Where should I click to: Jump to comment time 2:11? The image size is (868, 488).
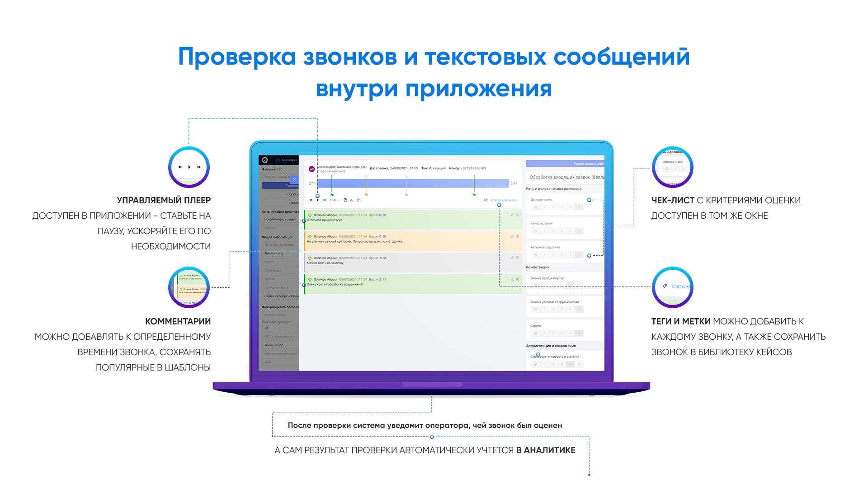(382, 279)
